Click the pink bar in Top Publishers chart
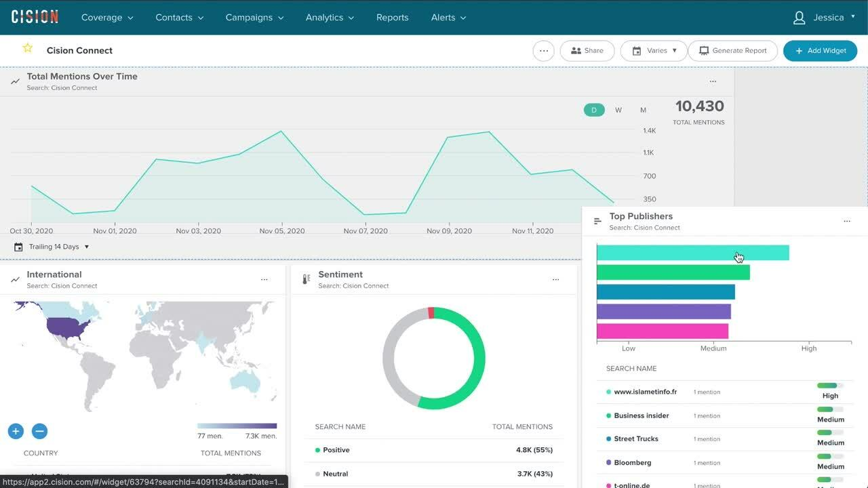Image resolution: width=868 pixels, height=488 pixels. [662, 331]
